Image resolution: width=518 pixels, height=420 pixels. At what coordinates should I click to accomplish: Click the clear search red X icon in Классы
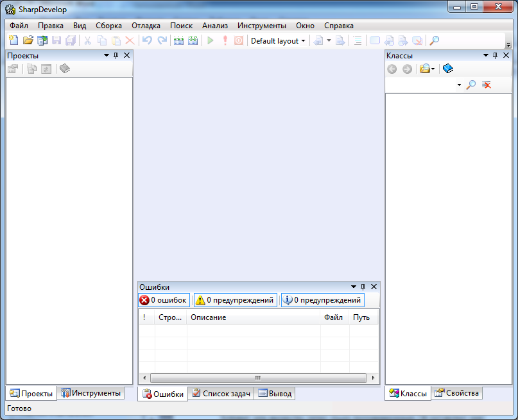[x=487, y=85]
